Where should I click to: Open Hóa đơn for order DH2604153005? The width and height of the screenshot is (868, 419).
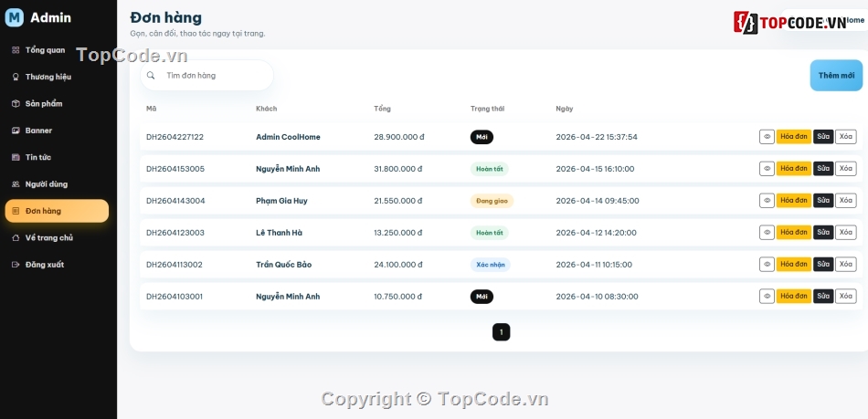pyautogui.click(x=794, y=169)
